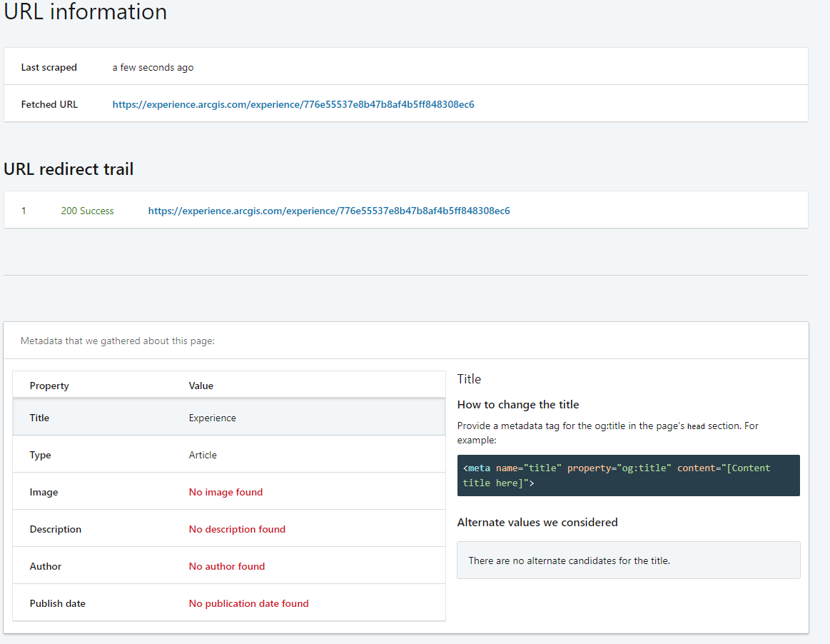Click the 'URL information' heading

pos(85,11)
